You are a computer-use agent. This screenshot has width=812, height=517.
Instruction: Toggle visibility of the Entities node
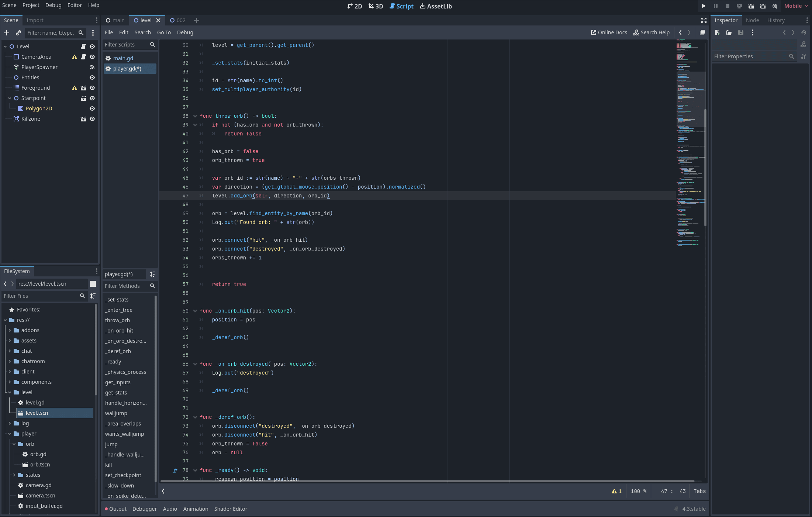(92, 77)
